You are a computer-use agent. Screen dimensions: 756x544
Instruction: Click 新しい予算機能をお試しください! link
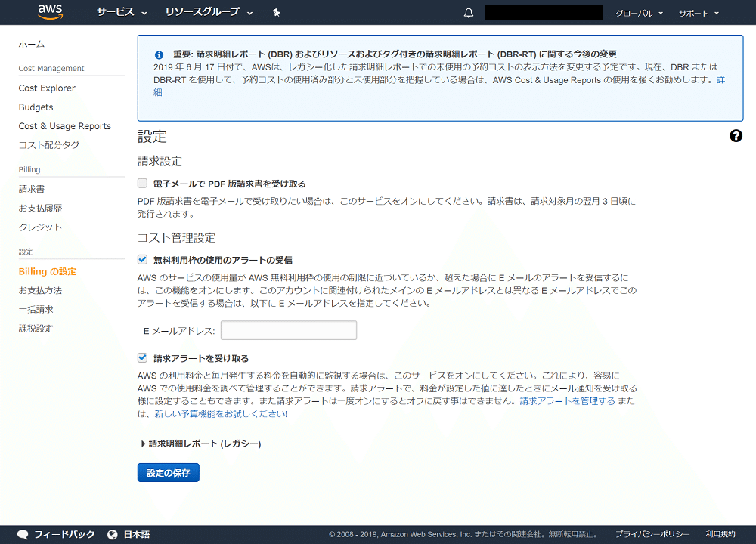(x=221, y=414)
